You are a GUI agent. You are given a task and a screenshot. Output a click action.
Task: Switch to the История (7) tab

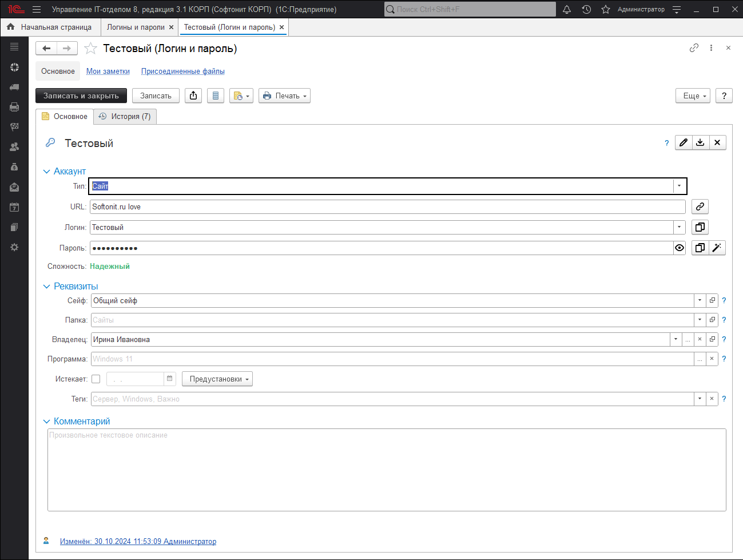[125, 116]
